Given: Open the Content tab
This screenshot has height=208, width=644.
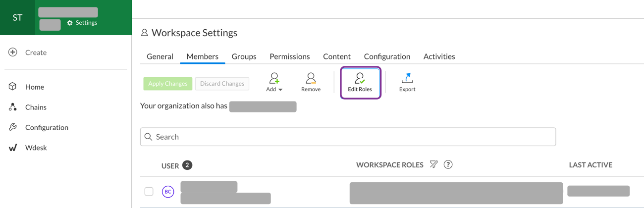Looking at the screenshot, I should (x=336, y=56).
